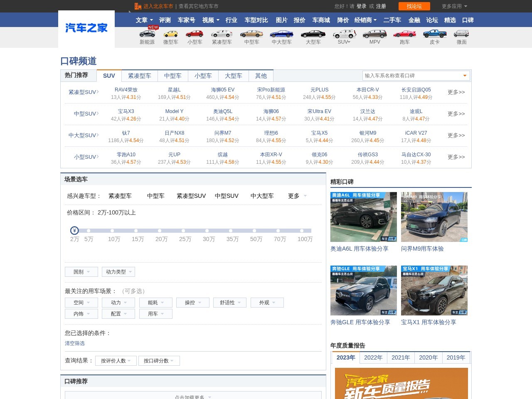Select 紧凑型车 under 感兴趣车型

click(x=120, y=196)
